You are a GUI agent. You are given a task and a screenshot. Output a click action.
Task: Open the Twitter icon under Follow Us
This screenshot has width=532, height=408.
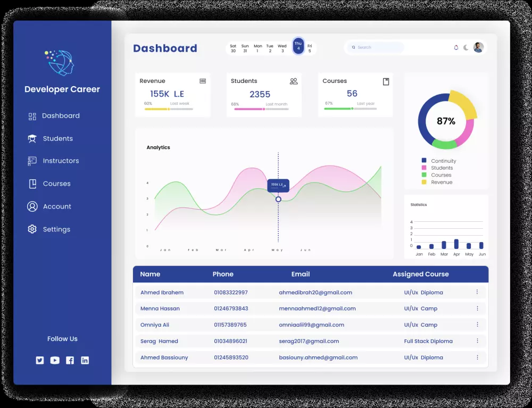tap(40, 360)
